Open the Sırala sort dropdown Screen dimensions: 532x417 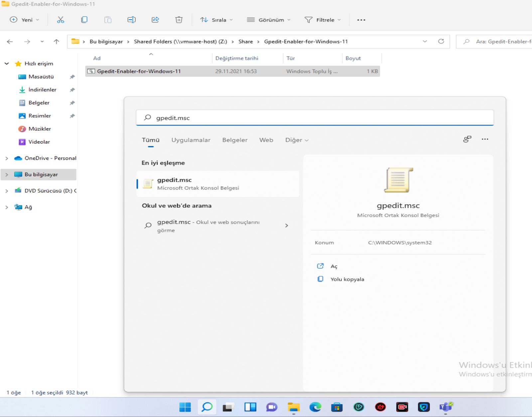pyautogui.click(x=216, y=20)
